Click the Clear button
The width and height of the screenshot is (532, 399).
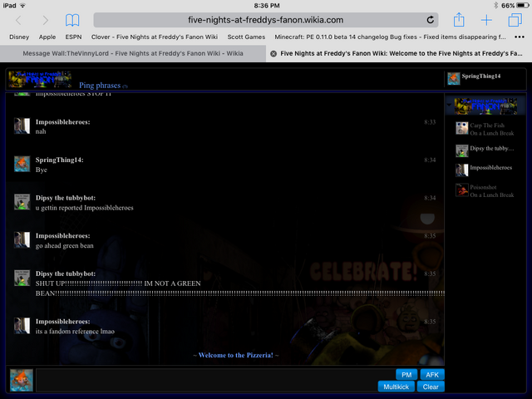(431, 387)
